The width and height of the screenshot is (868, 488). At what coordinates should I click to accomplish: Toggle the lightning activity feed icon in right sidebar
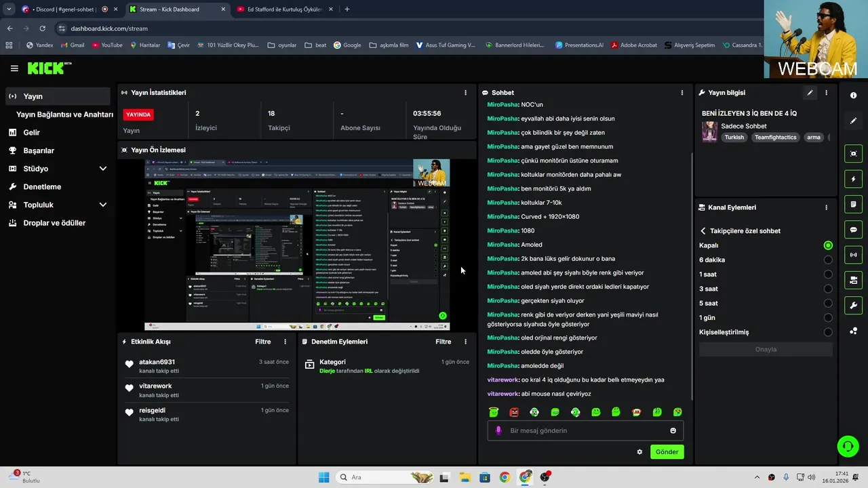(x=853, y=179)
